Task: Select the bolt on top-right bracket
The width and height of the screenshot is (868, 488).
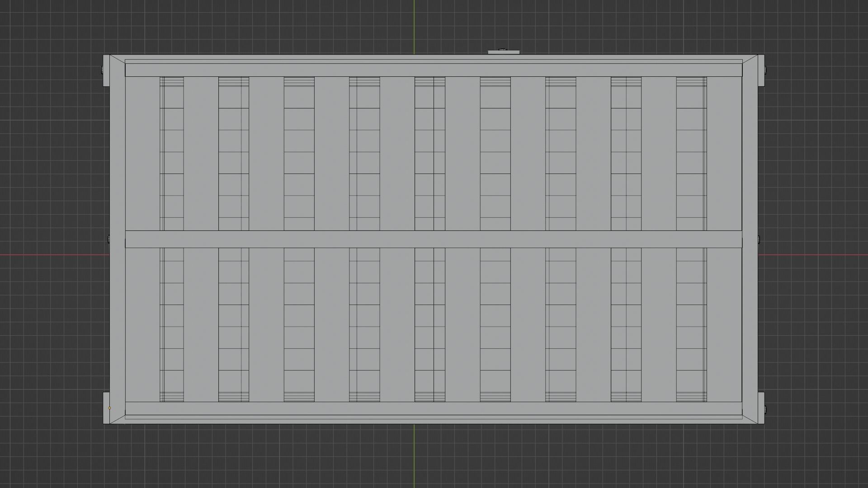Action: click(765, 70)
